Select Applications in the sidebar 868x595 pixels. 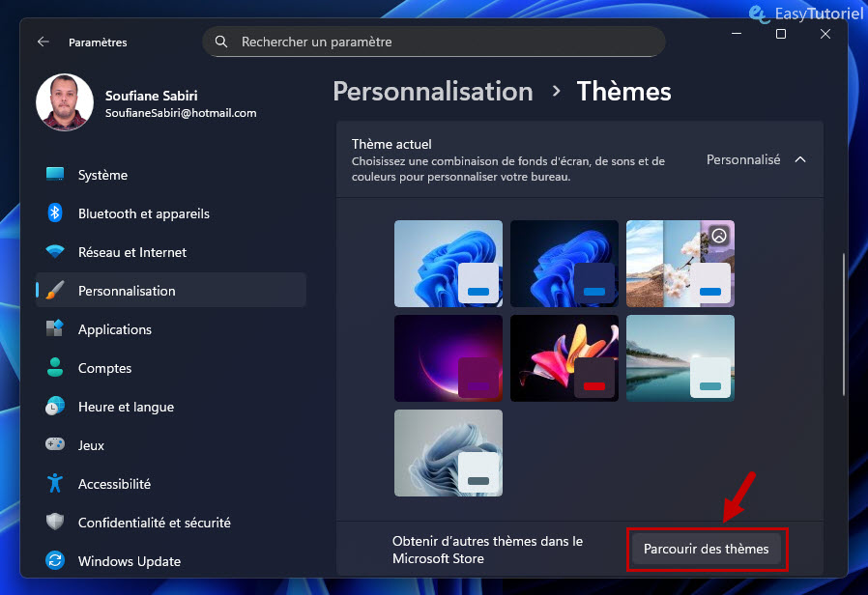pos(114,329)
